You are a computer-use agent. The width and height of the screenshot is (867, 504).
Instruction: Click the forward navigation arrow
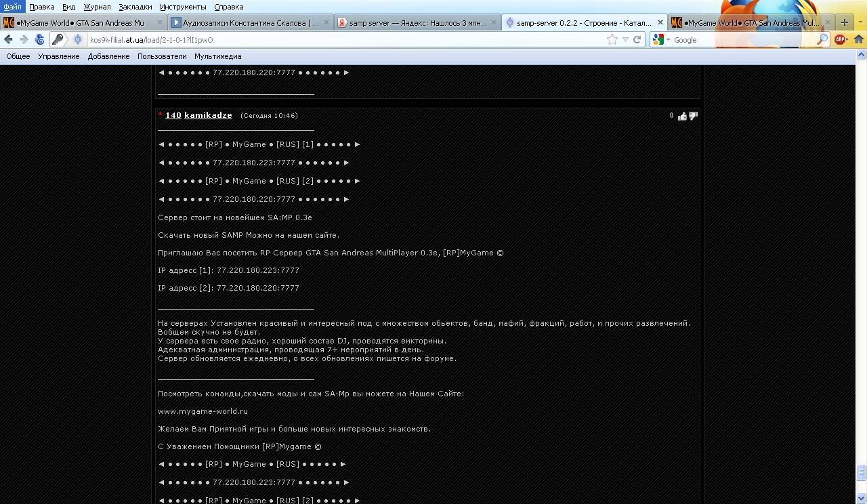pos(24,39)
